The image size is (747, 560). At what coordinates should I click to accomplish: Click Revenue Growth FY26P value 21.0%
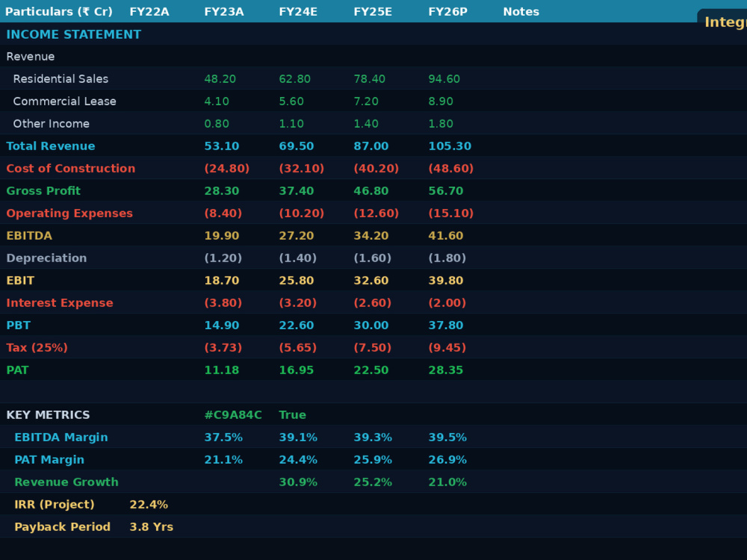coord(447,482)
